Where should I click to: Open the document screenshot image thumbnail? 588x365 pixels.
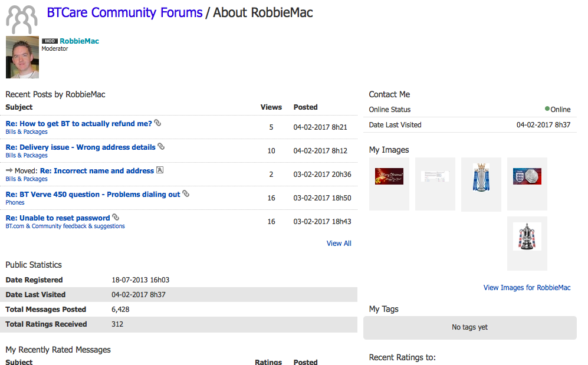click(x=435, y=176)
